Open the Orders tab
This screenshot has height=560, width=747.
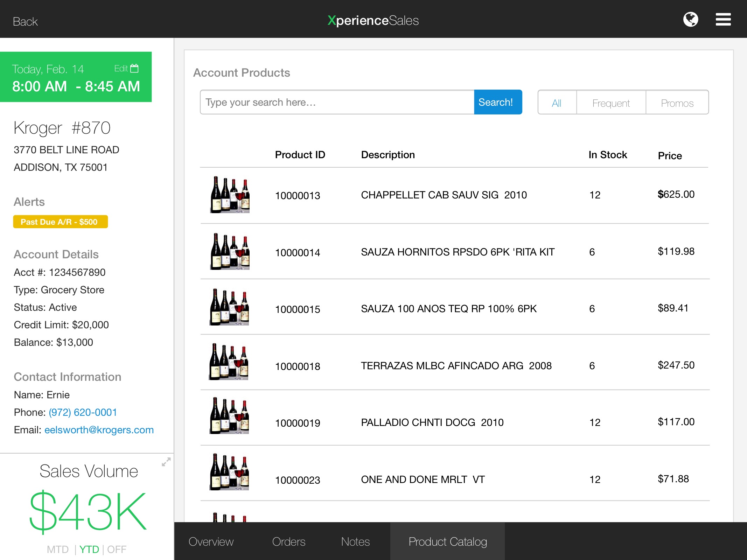click(x=289, y=541)
